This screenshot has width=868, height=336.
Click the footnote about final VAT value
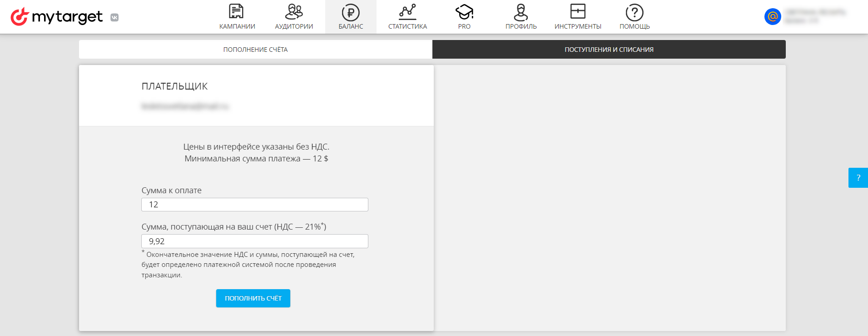(248, 265)
